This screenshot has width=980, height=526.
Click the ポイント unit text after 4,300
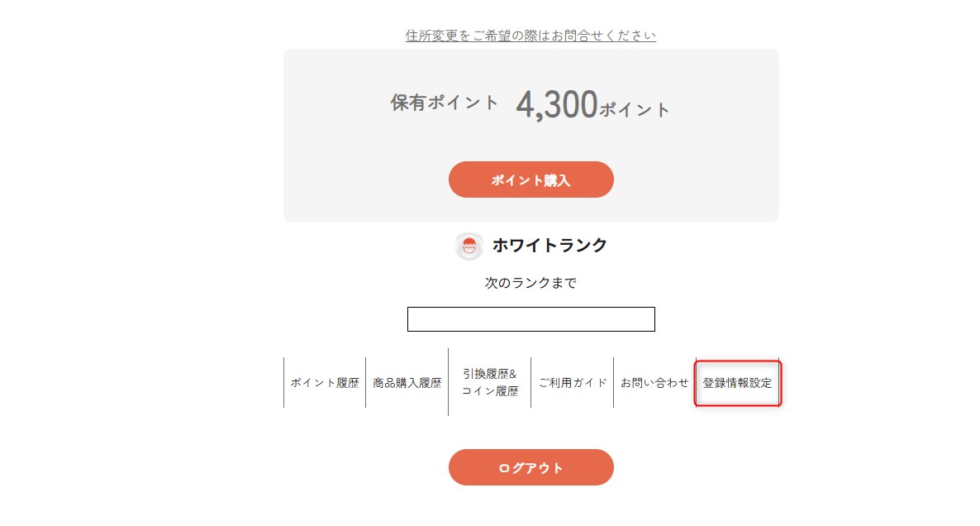pos(635,109)
